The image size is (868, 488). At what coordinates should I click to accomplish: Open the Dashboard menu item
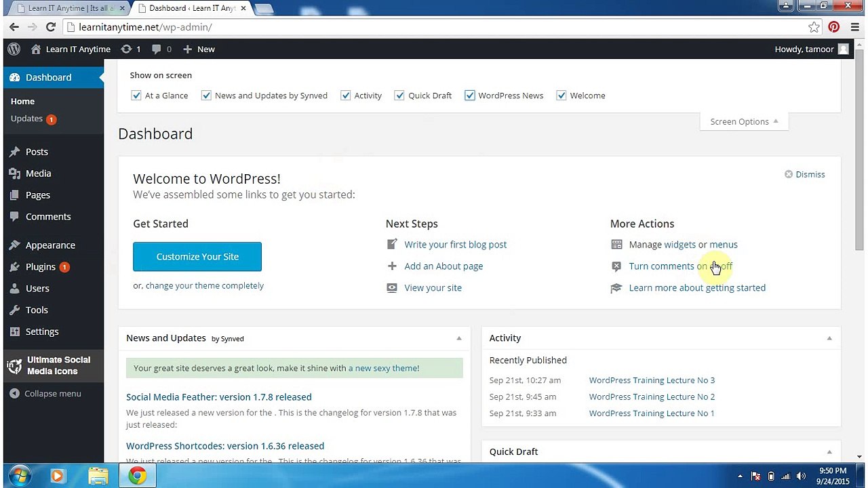tap(53, 77)
